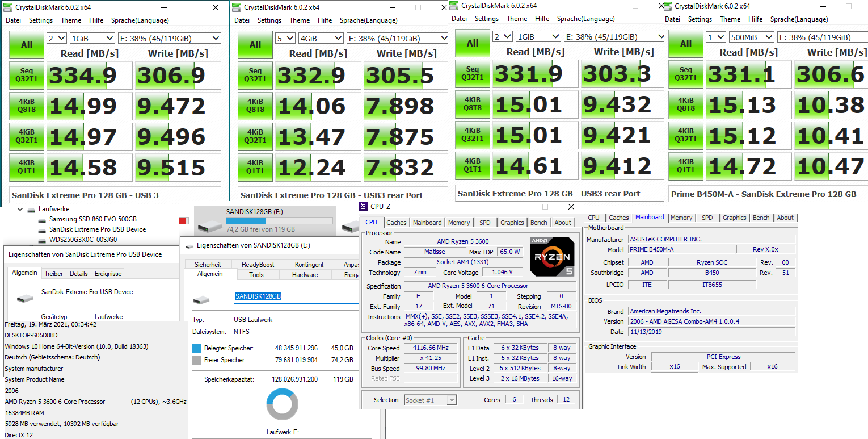Viewport: 868px width, 439px height.
Task: Switch to Hardware tab in SANDISK128GB properties
Action: tap(305, 275)
